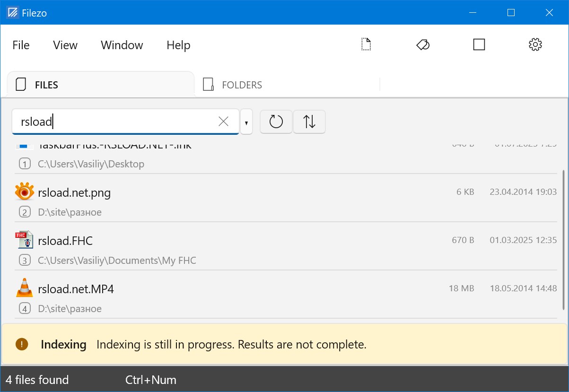Click in the rsload search input field
The height and width of the screenshot is (392, 569).
(118, 122)
